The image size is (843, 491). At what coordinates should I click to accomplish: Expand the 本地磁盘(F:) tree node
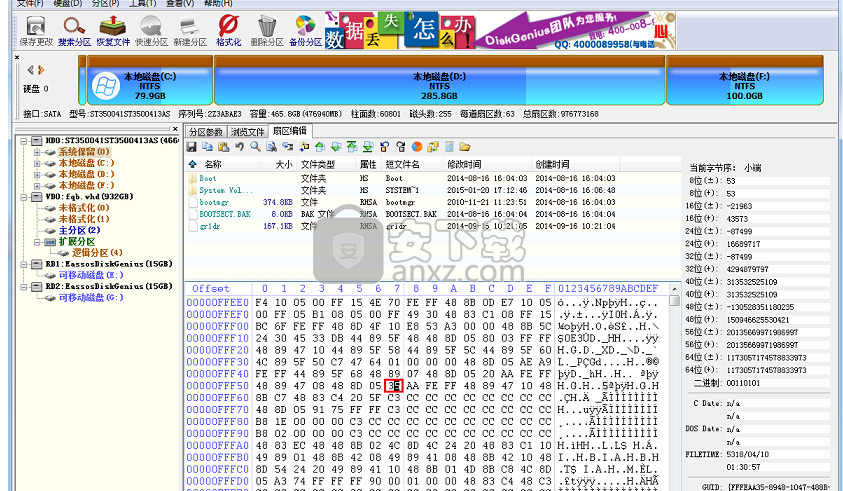click(x=37, y=186)
